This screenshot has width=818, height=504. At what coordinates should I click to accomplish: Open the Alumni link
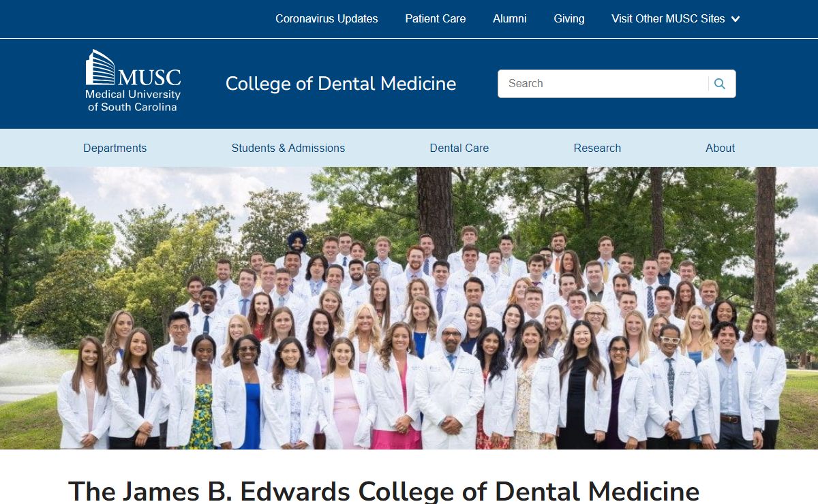[510, 19]
